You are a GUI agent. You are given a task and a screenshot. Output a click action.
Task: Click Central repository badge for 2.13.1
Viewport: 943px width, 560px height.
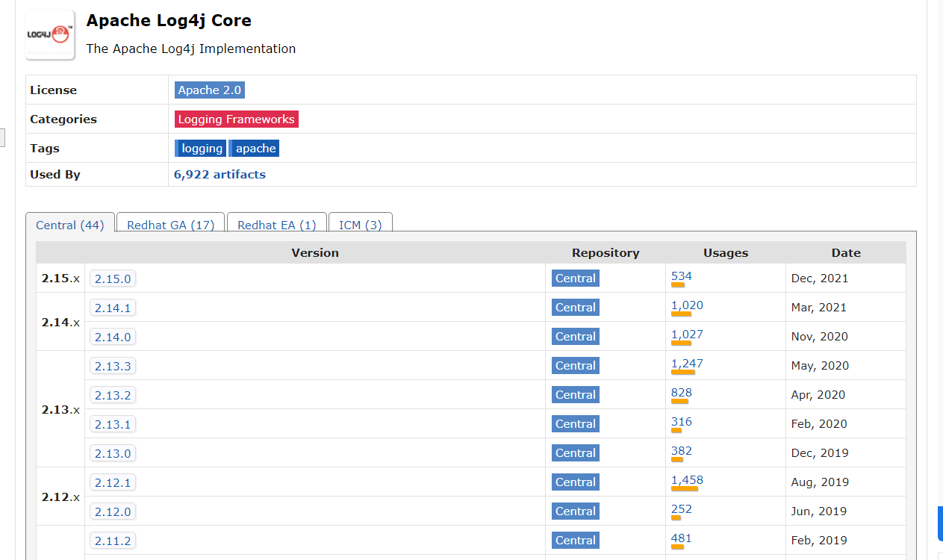click(576, 424)
